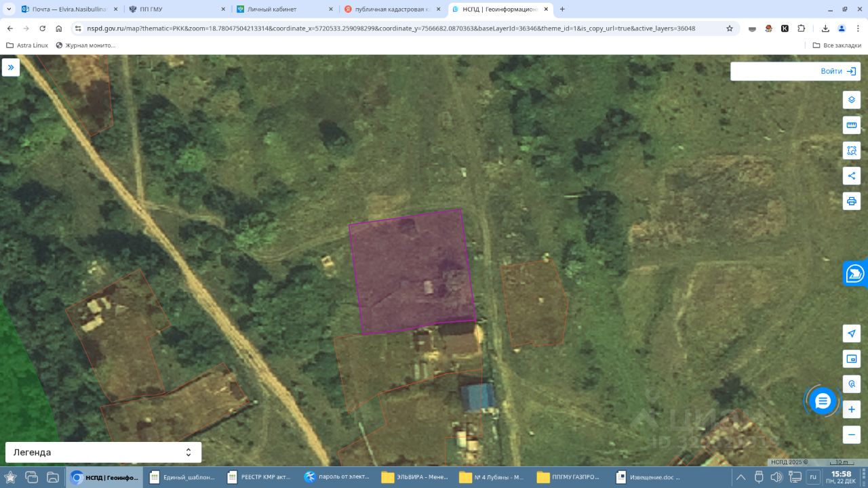The image size is (868, 488).
Task: Switch to the Личный кабинет tab
Action: click(284, 9)
